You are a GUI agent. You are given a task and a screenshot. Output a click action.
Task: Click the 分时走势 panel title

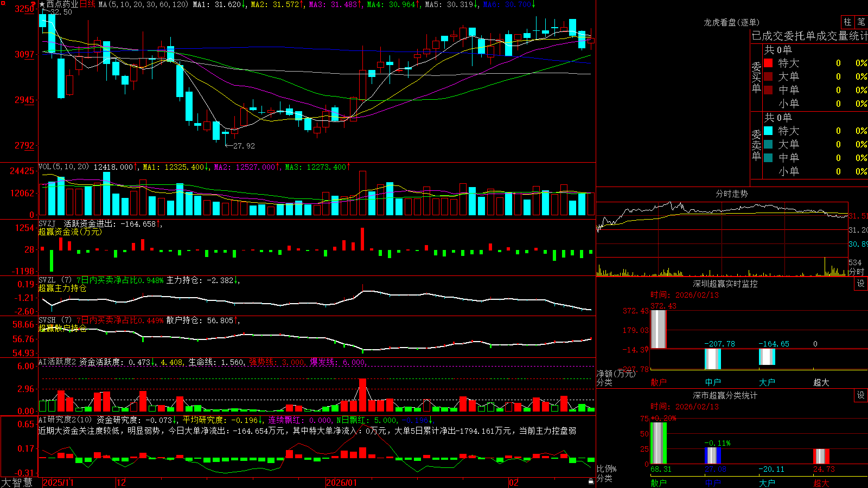pyautogui.click(x=731, y=194)
